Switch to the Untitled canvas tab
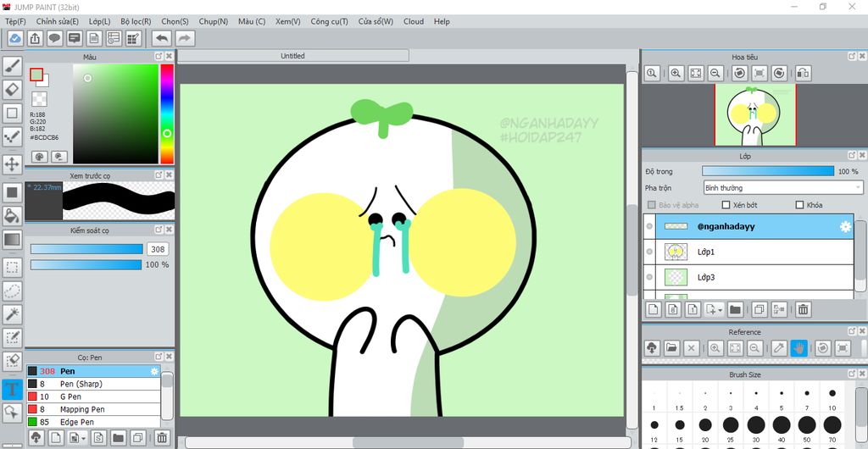 pos(292,56)
